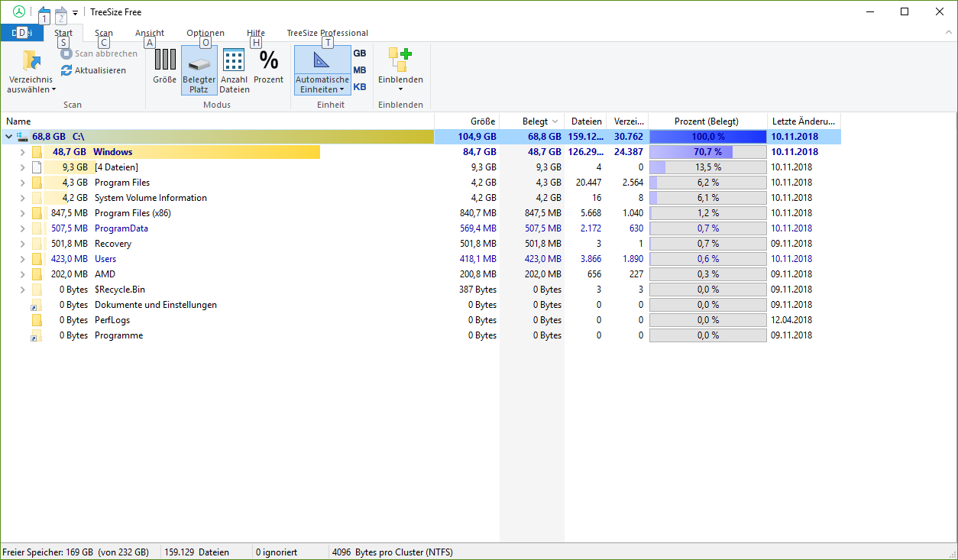Click the 0 ignoriert status entry
The width and height of the screenshot is (958, 560).
pos(277,552)
